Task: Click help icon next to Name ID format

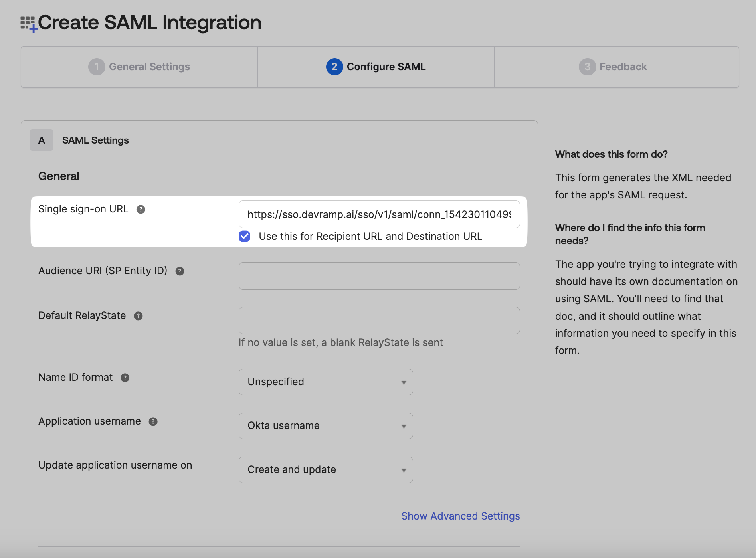Action: tap(125, 378)
